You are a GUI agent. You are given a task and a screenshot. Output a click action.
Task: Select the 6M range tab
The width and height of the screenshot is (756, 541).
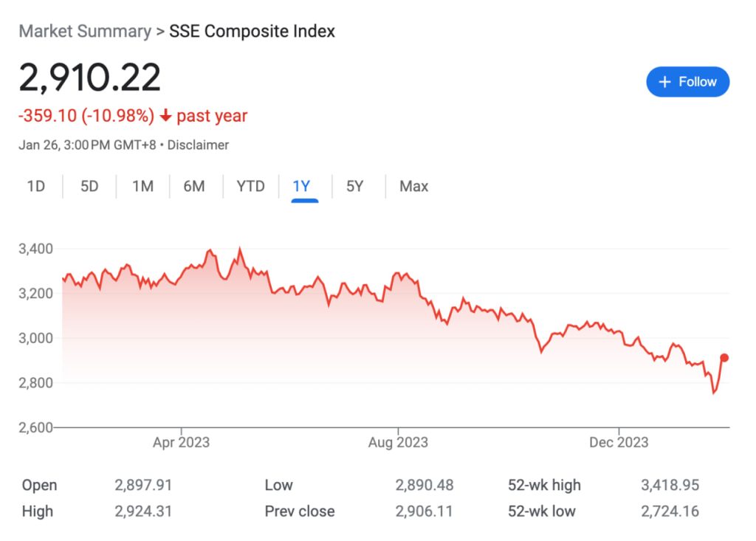(x=194, y=186)
